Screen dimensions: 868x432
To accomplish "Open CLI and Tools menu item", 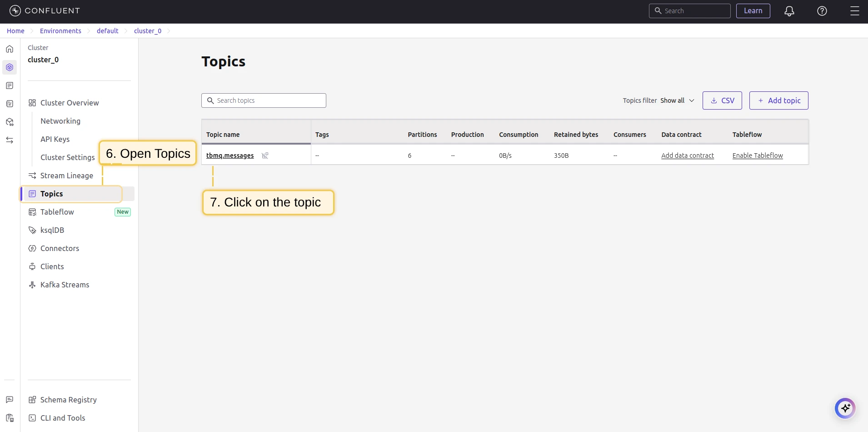I will tap(63, 418).
